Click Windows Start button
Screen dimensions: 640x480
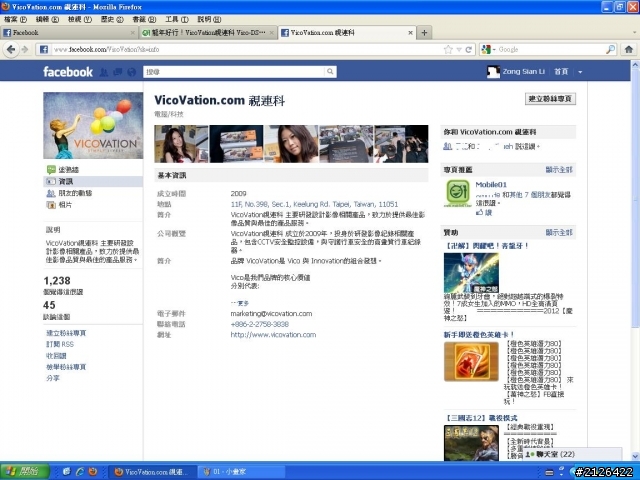(24, 471)
